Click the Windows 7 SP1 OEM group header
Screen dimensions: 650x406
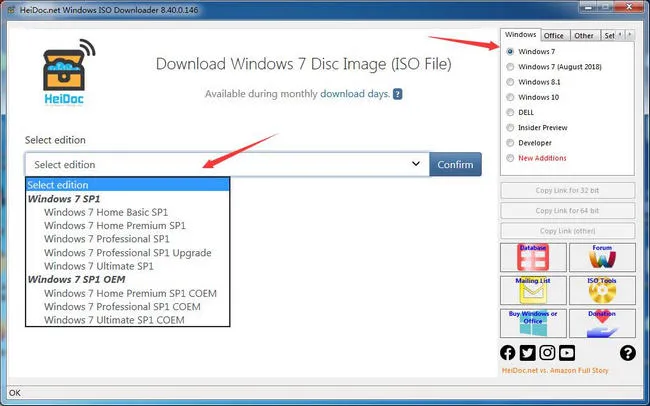click(x=76, y=280)
